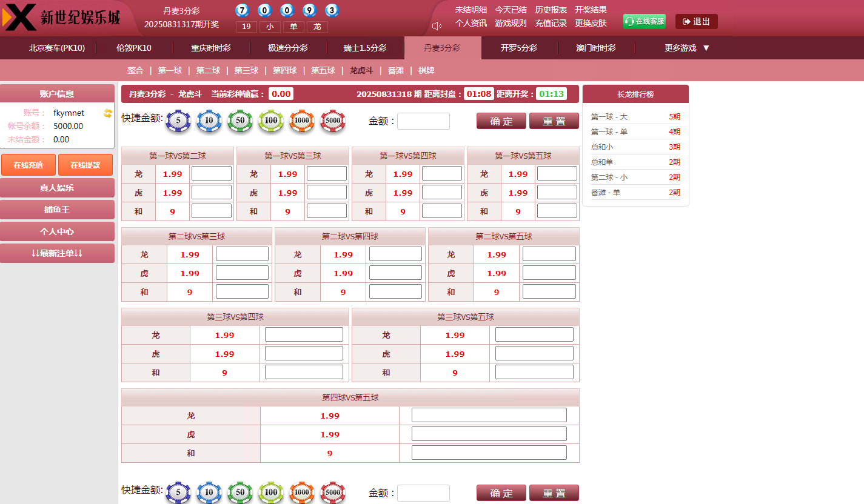Screen dimensions: 864x504
Task: Select the 50 chip in bottom quick amount row
Action: [x=239, y=492]
